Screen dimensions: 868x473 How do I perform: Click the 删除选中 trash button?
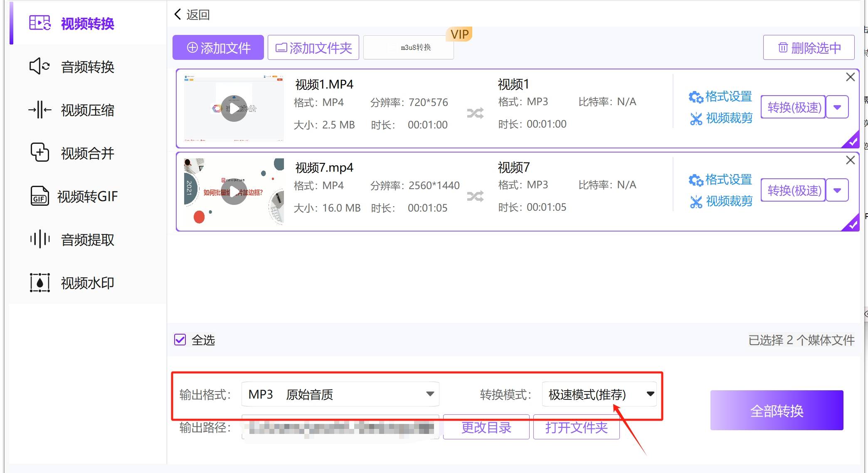coord(808,47)
